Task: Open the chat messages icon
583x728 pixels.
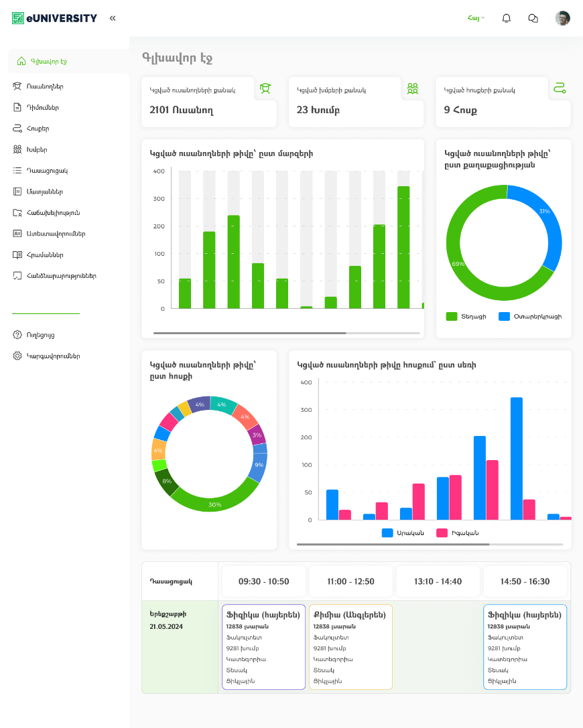Action: click(x=533, y=18)
